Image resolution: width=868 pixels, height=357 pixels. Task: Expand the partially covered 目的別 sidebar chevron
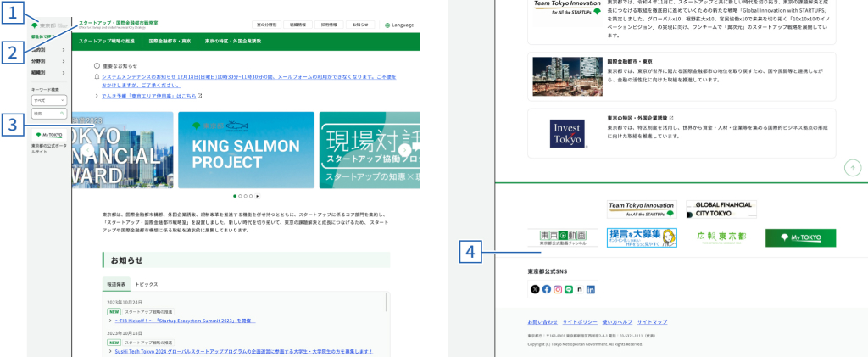coord(64,50)
